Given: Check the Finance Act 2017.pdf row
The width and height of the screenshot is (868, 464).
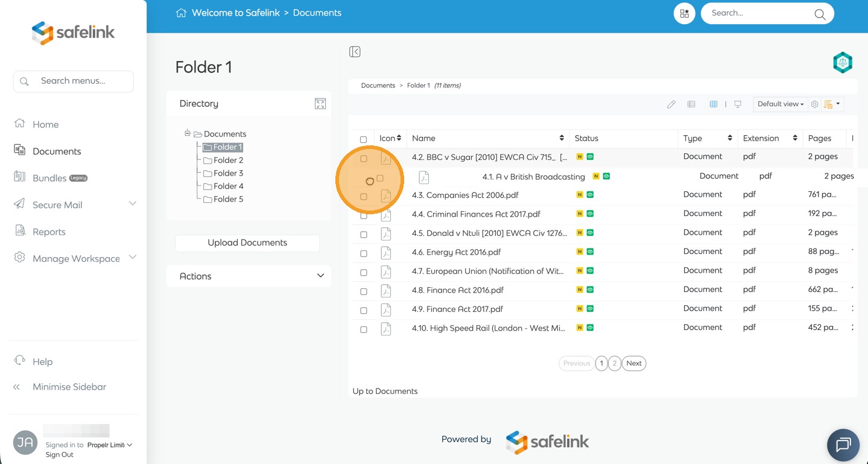Looking at the screenshot, I should [x=364, y=310].
